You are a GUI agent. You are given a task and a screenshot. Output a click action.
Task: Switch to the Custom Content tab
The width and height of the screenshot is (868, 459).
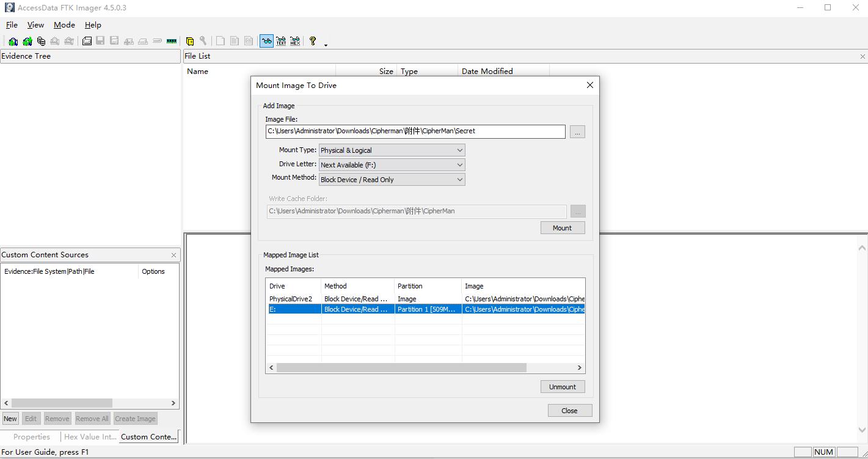coord(149,437)
